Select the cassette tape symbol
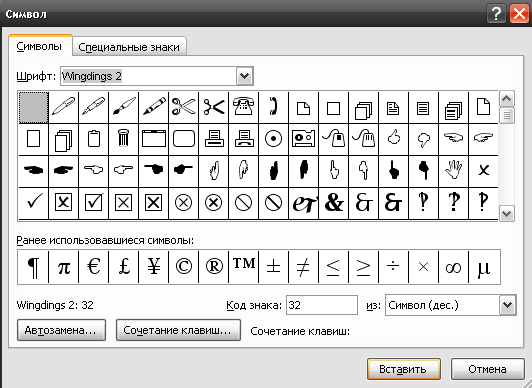 tap(304, 139)
